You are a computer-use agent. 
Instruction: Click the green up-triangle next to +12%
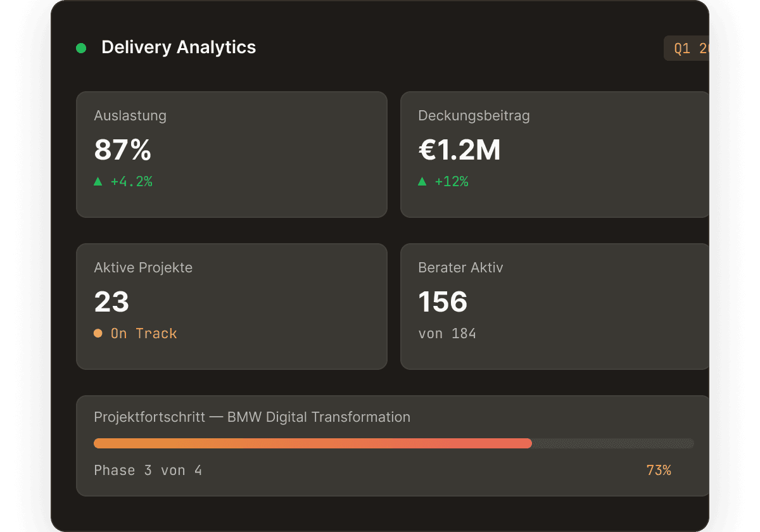click(x=422, y=182)
